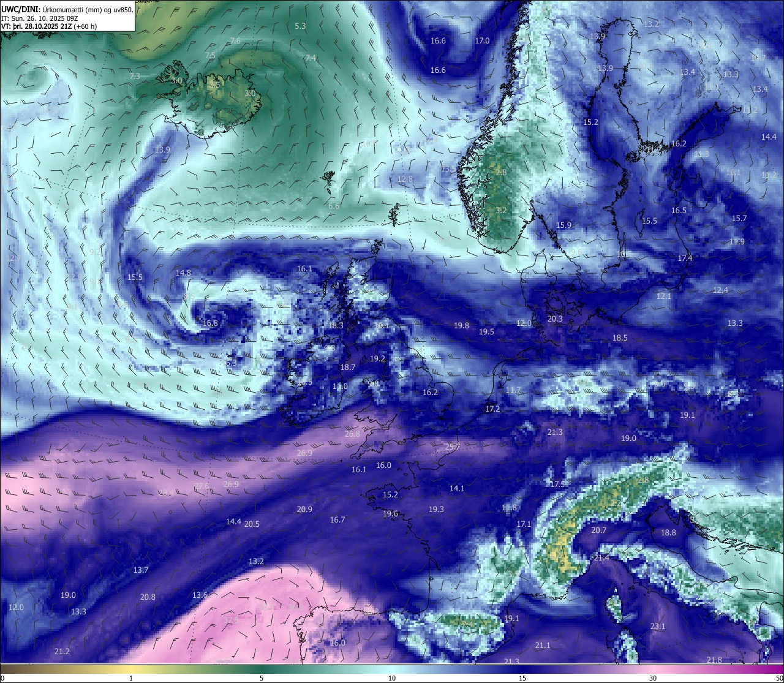Screen dimensions: 784x683
Task: Click the map value 17.4 on the Baltic coast
Action: pos(685,258)
